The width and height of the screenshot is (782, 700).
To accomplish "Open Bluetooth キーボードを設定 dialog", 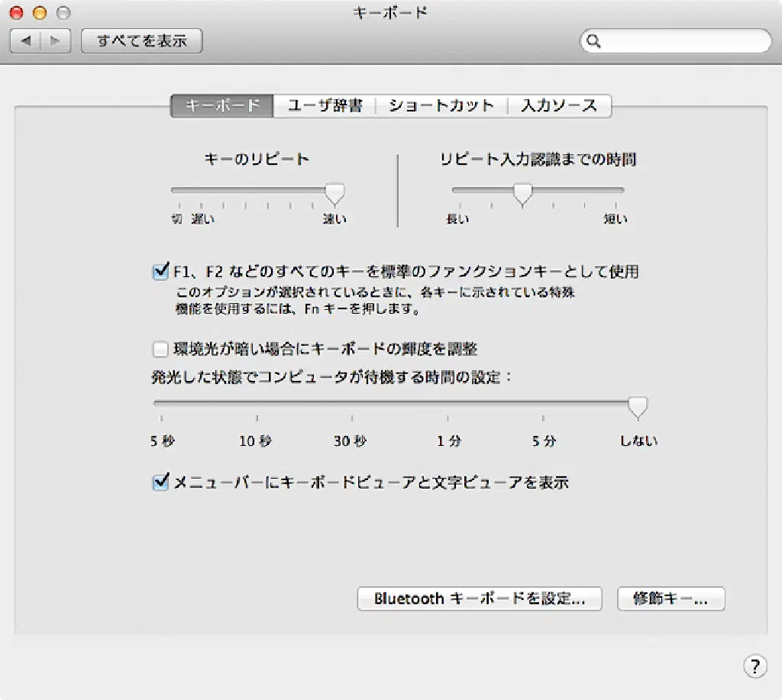I will (x=480, y=599).
